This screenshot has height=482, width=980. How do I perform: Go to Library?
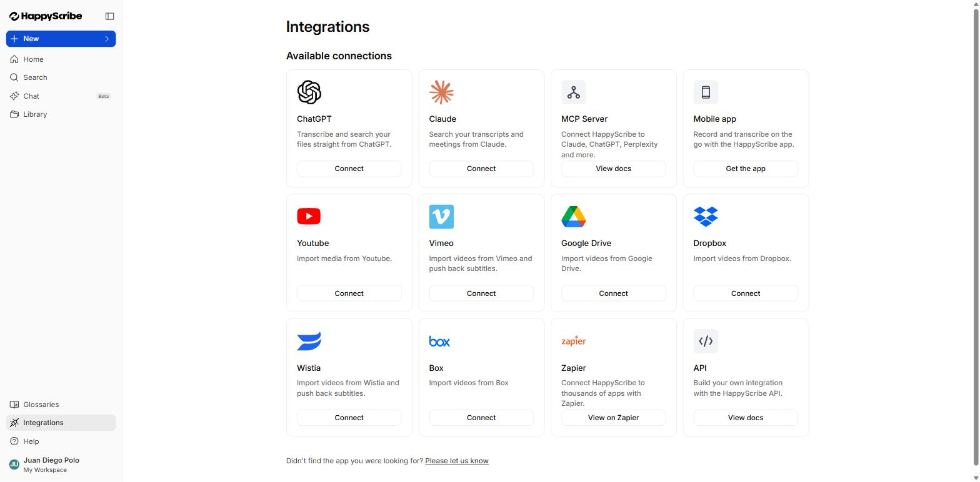(x=61, y=114)
